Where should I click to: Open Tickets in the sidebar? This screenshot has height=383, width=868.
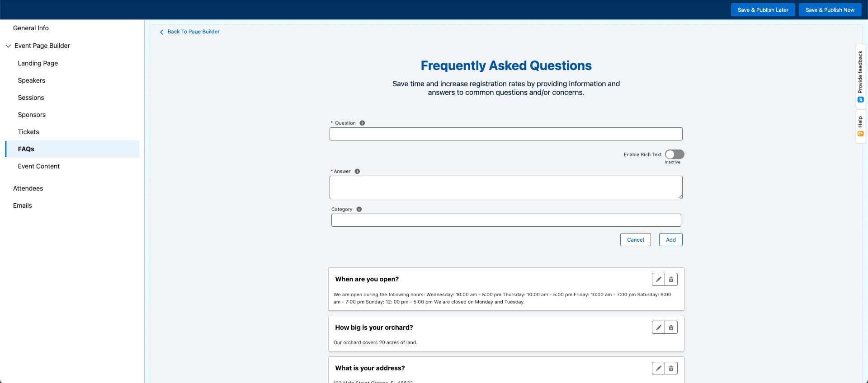pos(28,132)
